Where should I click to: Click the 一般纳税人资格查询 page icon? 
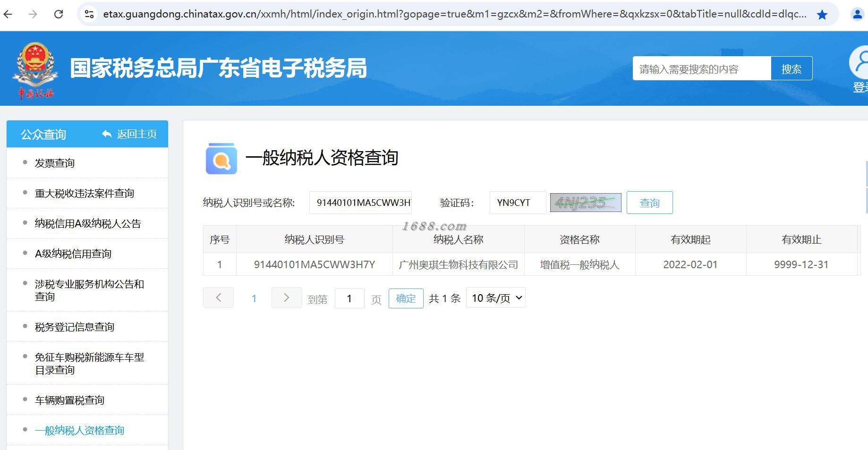221,159
